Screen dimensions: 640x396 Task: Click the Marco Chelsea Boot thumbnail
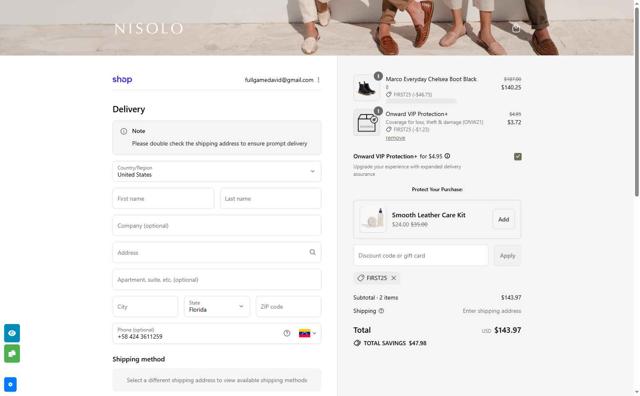click(366, 88)
